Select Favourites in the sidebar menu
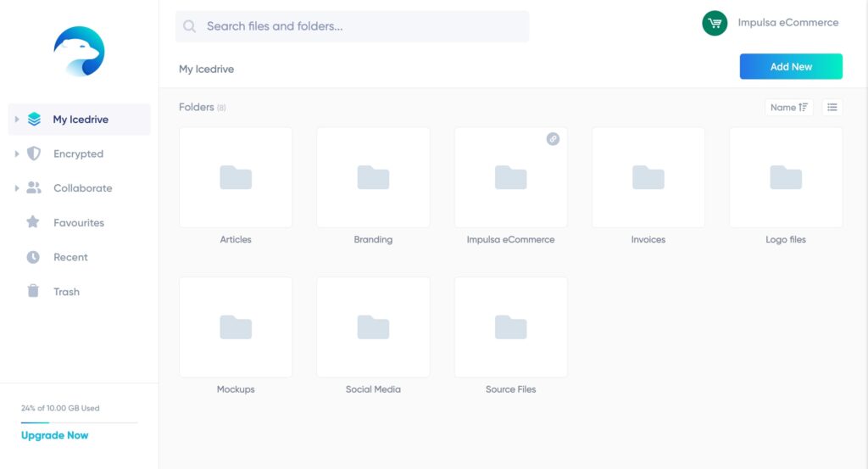 pos(79,223)
